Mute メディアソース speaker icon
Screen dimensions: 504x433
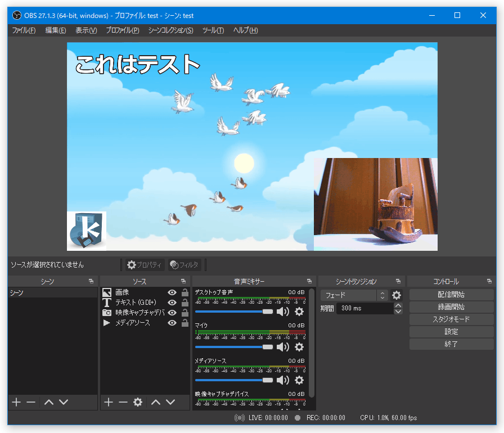pos(283,380)
